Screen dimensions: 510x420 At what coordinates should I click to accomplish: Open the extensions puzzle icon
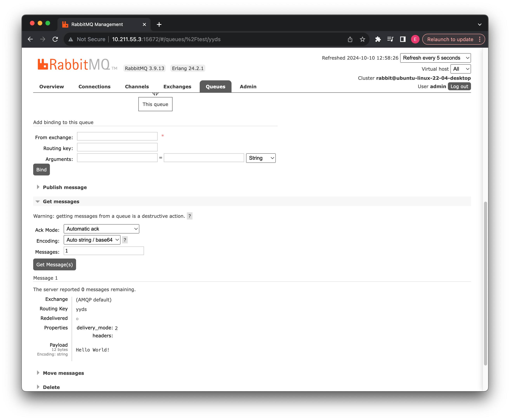378,39
